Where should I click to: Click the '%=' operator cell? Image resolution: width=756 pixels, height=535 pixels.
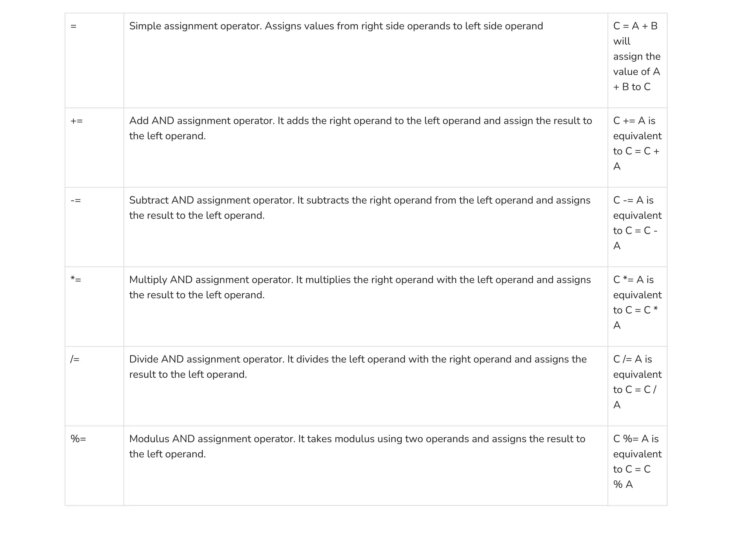(78, 439)
